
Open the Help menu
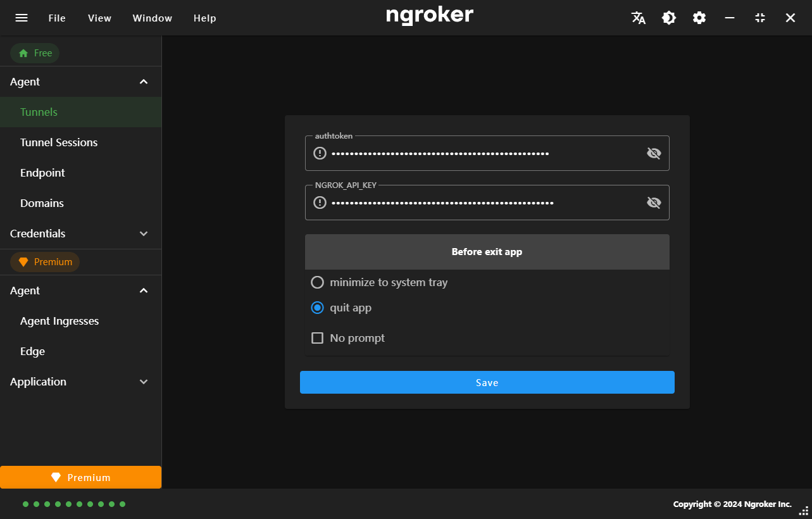pos(204,18)
